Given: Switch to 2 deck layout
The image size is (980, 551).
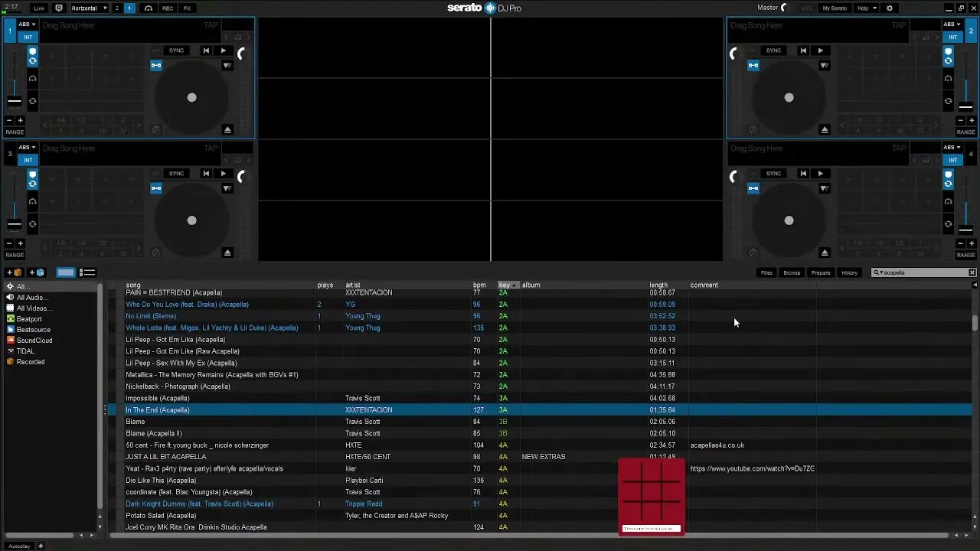Looking at the screenshot, I should pyautogui.click(x=117, y=8).
